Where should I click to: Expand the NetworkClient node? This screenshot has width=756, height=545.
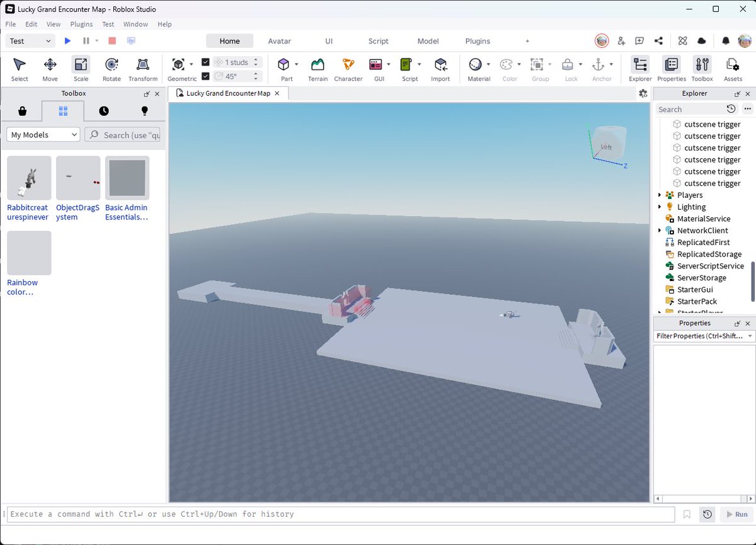pos(660,231)
